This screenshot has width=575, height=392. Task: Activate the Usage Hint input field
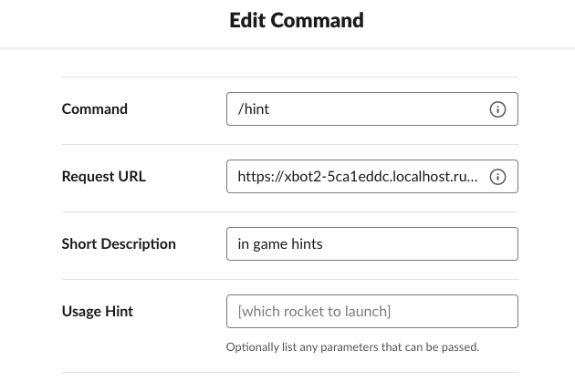point(372,311)
